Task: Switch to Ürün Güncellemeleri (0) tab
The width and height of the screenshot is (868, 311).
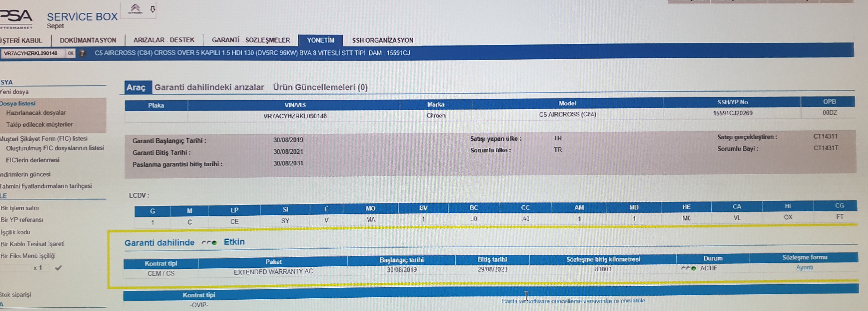Action: 320,87
